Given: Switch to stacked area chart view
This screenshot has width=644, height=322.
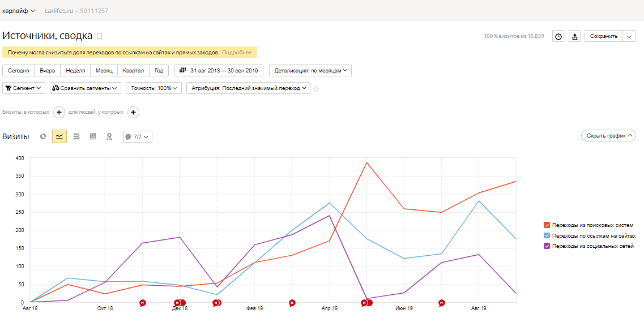Looking at the screenshot, I should click(x=76, y=136).
